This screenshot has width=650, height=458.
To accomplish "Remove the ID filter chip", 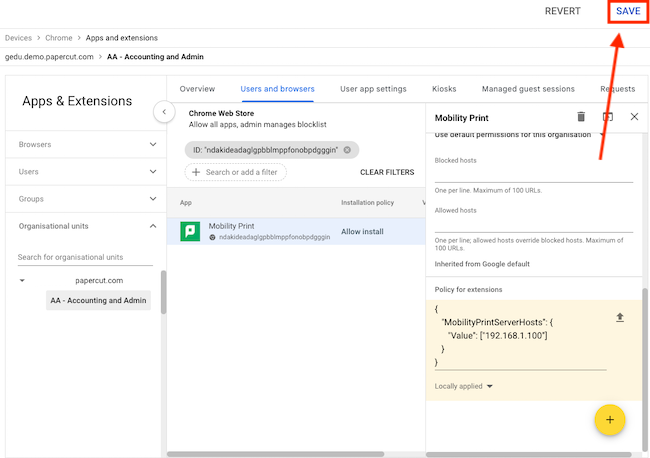I will (x=347, y=150).
